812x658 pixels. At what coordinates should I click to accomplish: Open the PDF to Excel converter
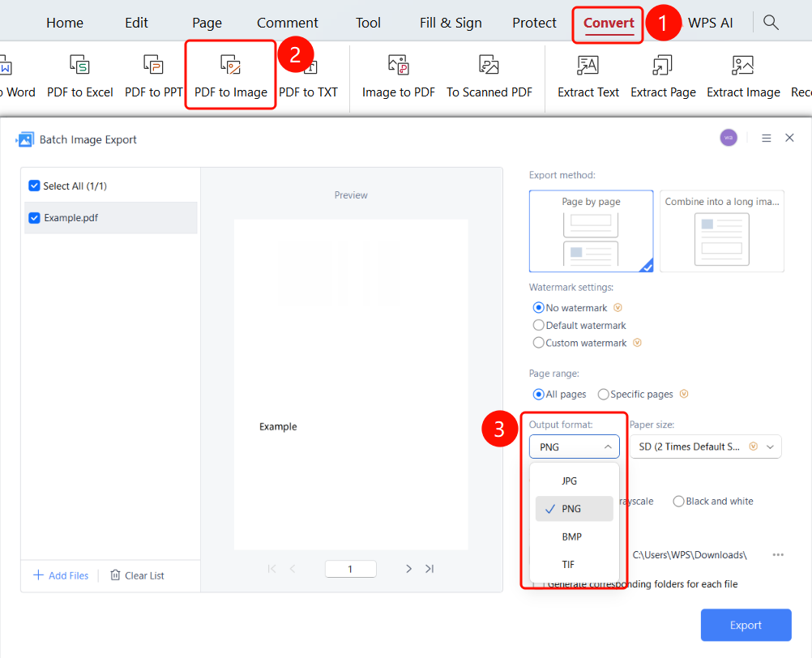click(x=79, y=77)
